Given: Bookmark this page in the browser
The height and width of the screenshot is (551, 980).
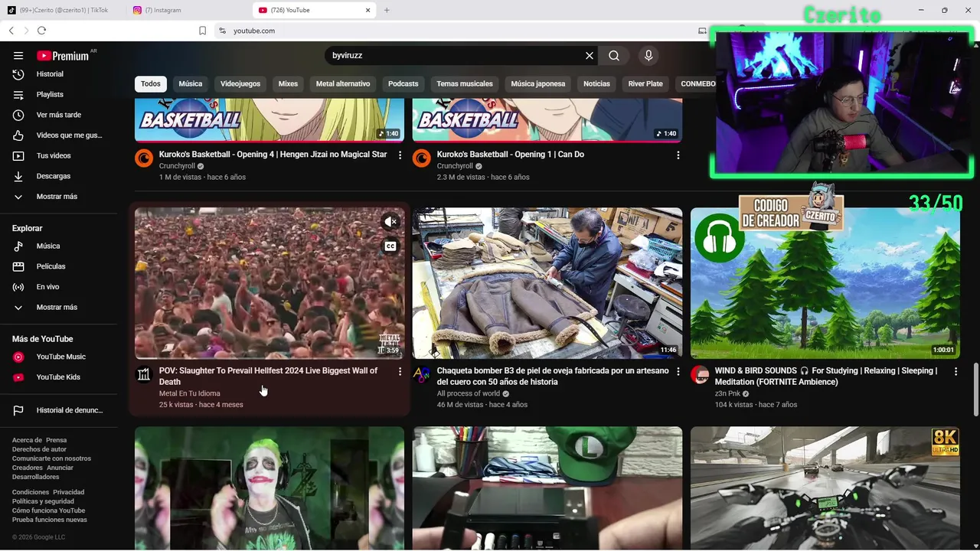Looking at the screenshot, I should pos(202,31).
